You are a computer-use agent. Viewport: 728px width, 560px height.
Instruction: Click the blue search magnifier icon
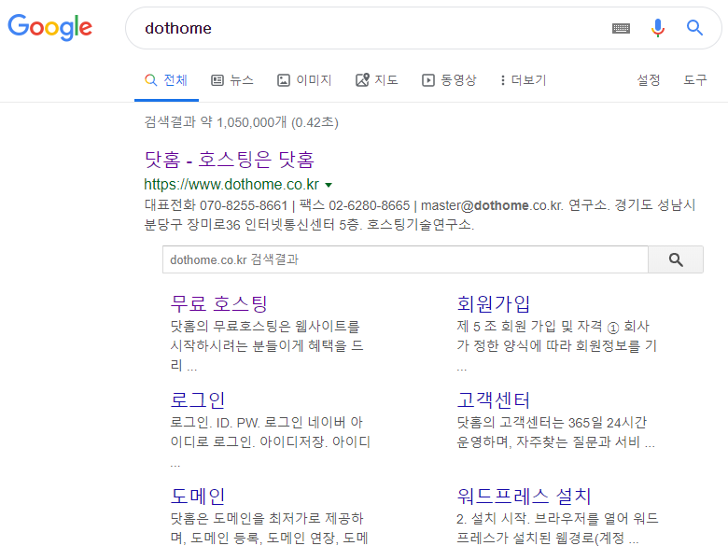click(x=694, y=28)
